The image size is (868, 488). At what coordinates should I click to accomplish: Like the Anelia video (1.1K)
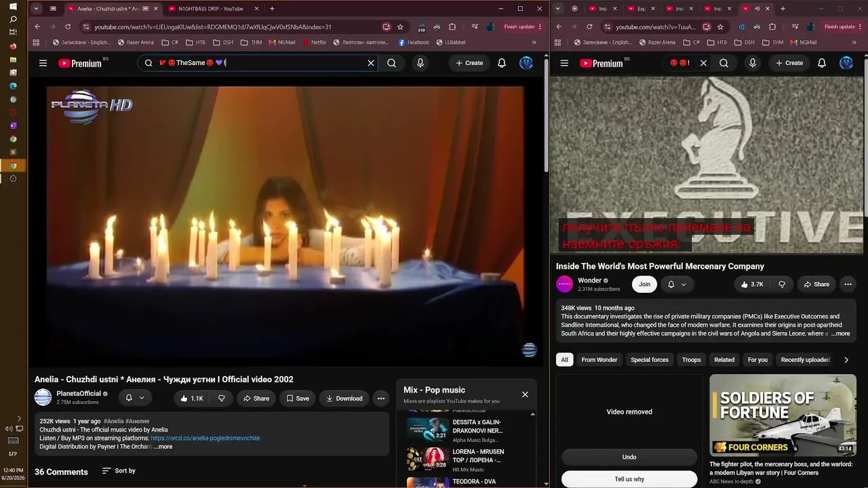click(192, 399)
